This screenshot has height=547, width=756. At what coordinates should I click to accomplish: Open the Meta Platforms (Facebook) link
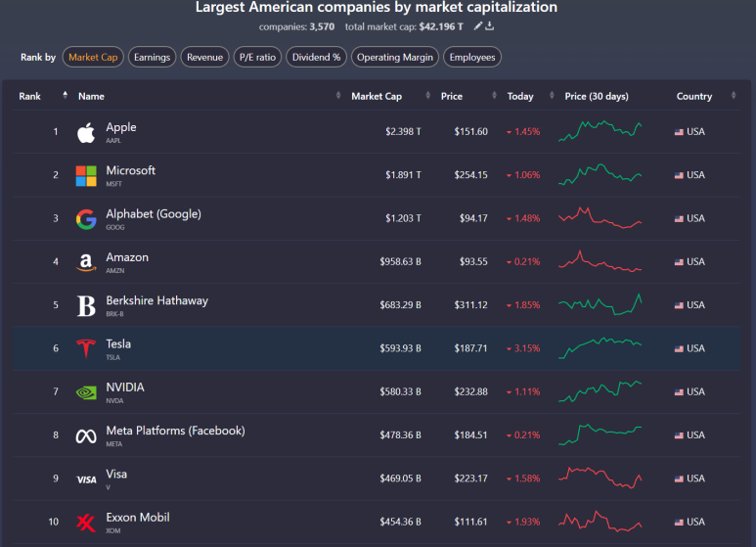[175, 431]
